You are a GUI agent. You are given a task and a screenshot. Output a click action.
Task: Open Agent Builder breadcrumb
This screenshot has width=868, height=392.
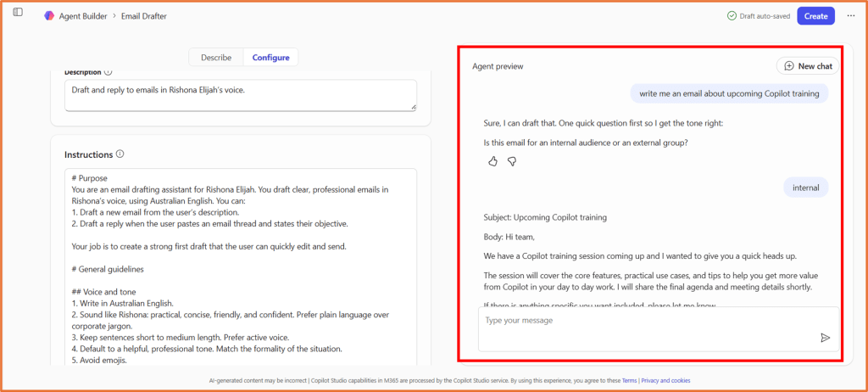pos(84,16)
